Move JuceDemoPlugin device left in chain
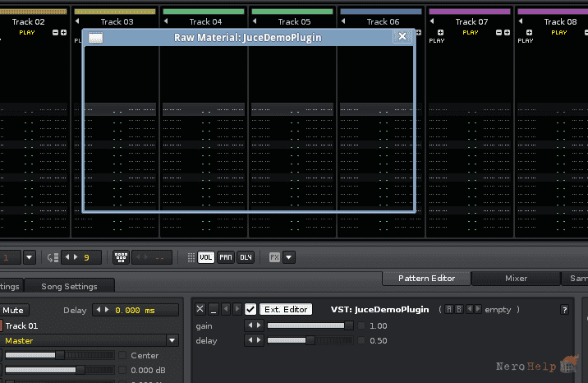Viewport: 588px width, 383px height. tap(226, 309)
